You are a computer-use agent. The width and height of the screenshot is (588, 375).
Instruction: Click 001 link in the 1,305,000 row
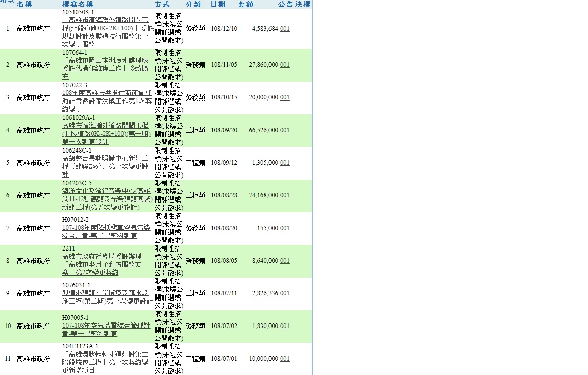(285, 163)
